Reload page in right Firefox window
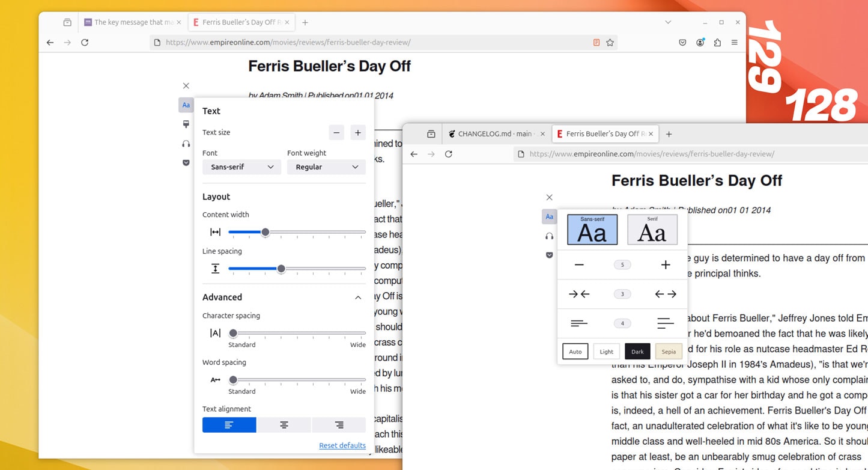The image size is (868, 470). (448, 154)
